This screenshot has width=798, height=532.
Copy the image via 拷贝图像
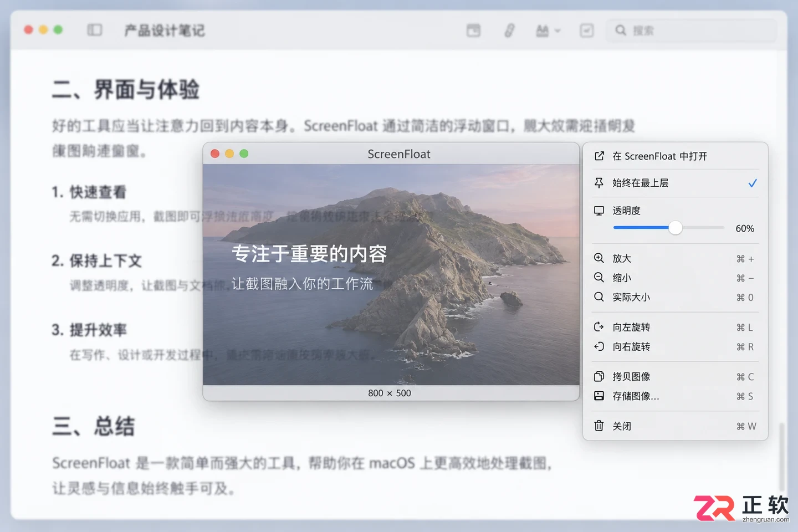click(676, 377)
